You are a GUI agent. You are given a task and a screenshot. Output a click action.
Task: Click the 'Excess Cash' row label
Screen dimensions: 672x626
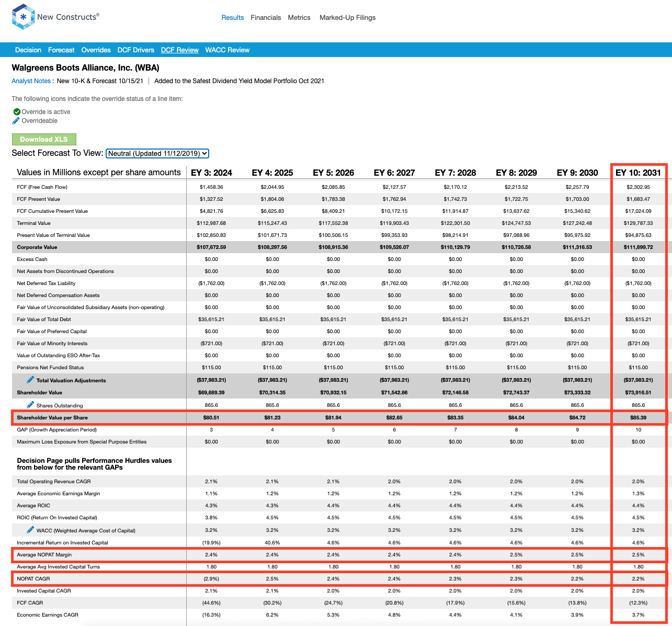click(x=32, y=259)
